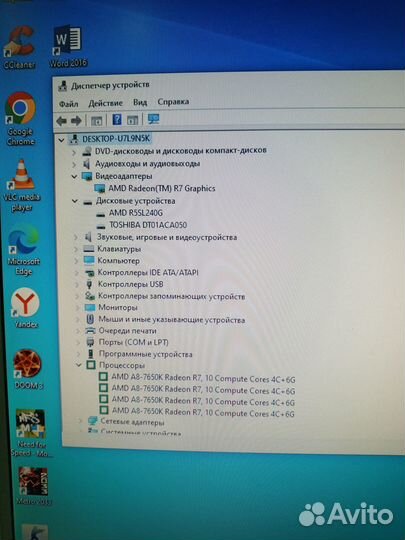Open the VLC media player shortcut
The image size is (405, 540).
[22, 185]
